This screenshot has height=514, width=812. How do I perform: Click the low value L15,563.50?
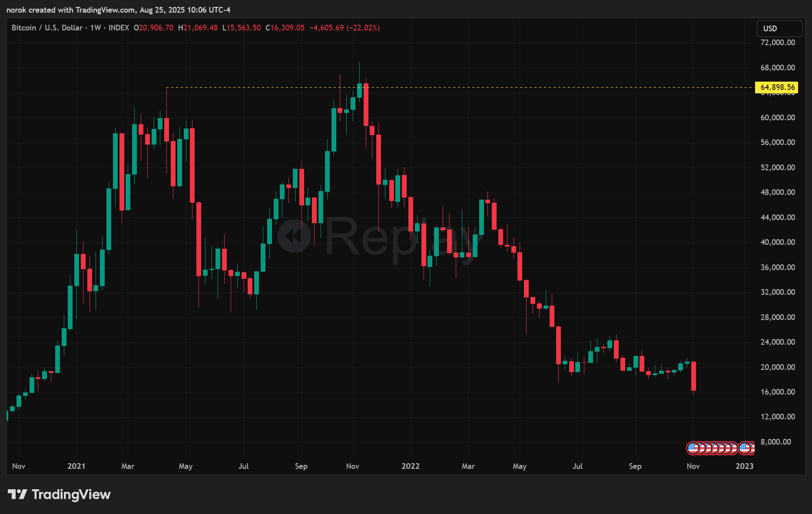click(x=242, y=28)
